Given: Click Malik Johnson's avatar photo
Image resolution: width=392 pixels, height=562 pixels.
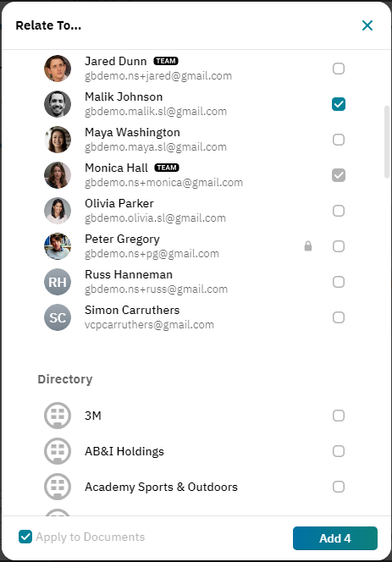Looking at the screenshot, I should point(58,104).
